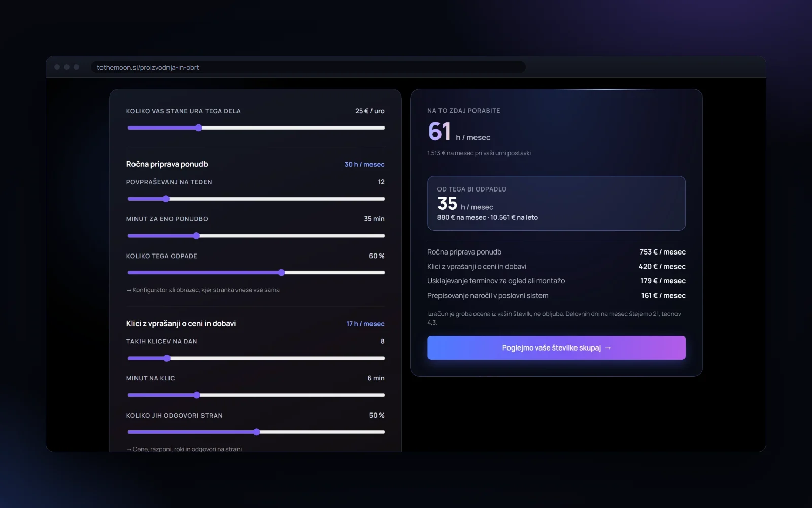
Task: Click the 'Koliko tega odpade' 60 % slider
Action: (x=256, y=273)
